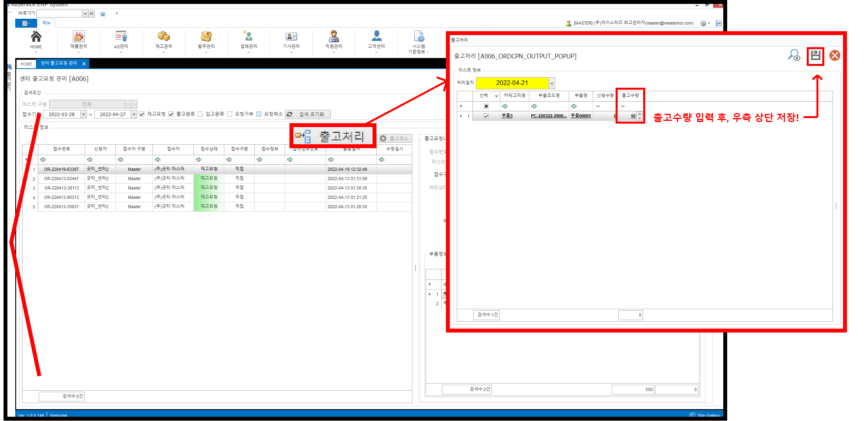Click the binoculars 즐겨찾기 sidebar icon

[x=9, y=67]
